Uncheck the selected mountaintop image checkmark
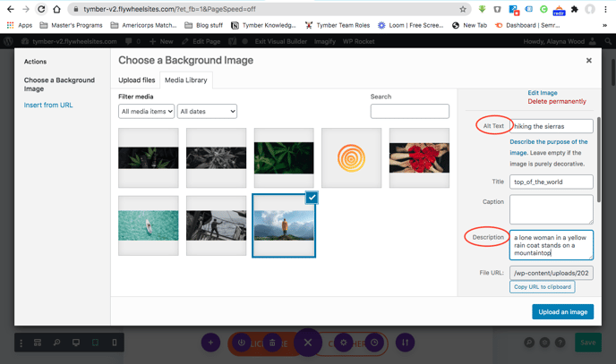The height and width of the screenshot is (364, 616). coord(312,198)
